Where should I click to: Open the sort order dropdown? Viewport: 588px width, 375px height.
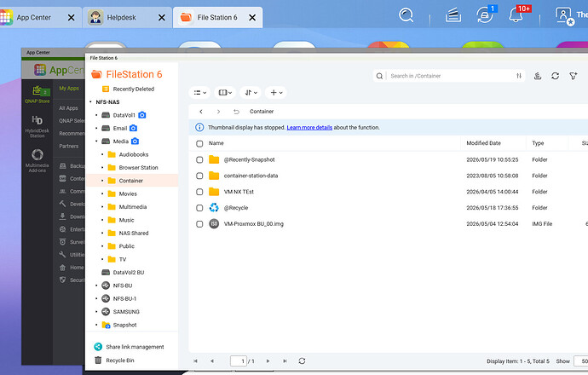[251, 93]
